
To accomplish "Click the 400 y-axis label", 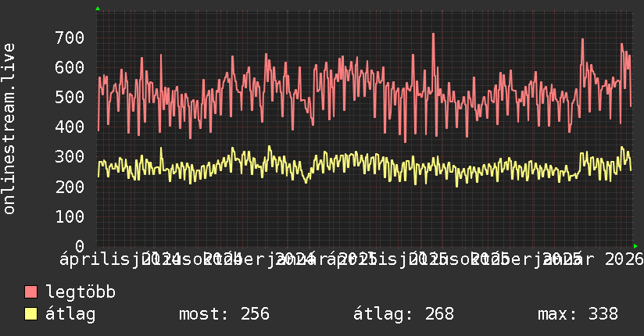I will tap(70, 127).
